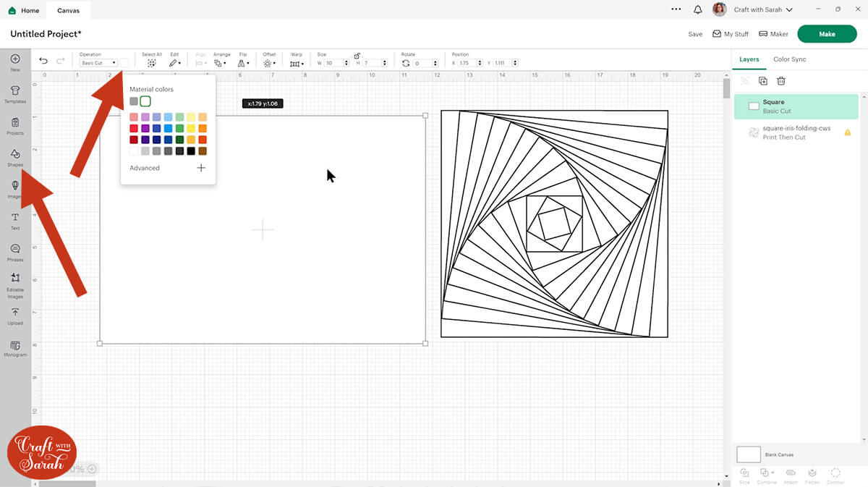Image resolution: width=868 pixels, height=487 pixels.
Task: Expand the Flip dropdown
Action: [x=243, y=63]
